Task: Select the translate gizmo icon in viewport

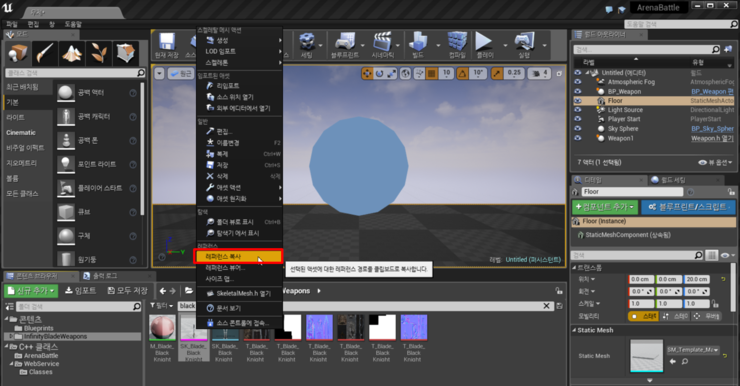Action: [367, 74]
